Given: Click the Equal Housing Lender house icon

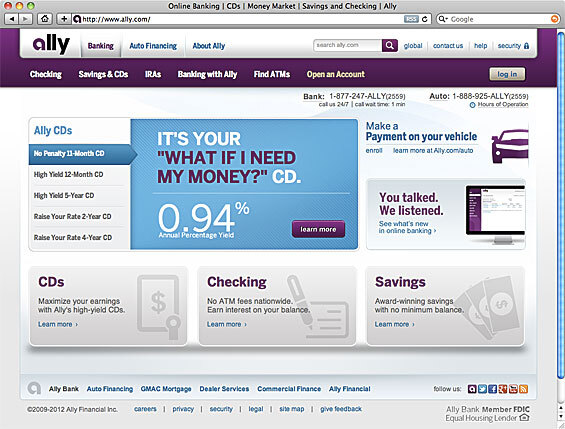Looking at the screenshot, I should [525, 418].
